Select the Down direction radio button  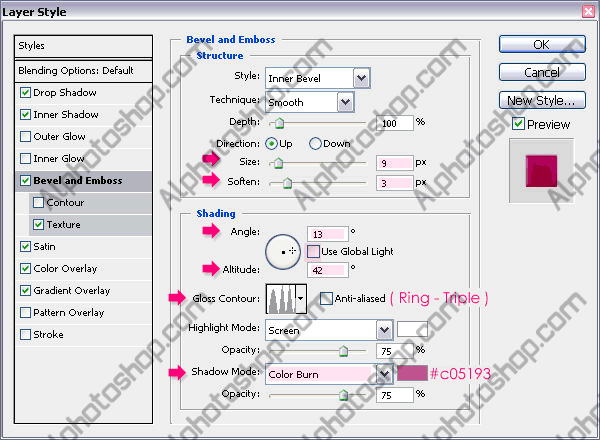coord(315,144)
